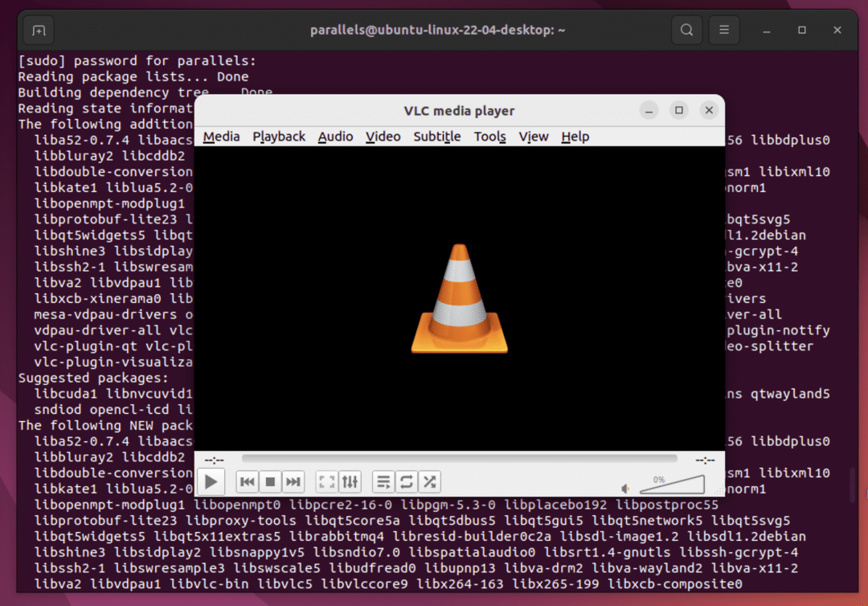This screenshot has width=868, height=606.
Task: Click the previous track button
Action: (248, 482)
